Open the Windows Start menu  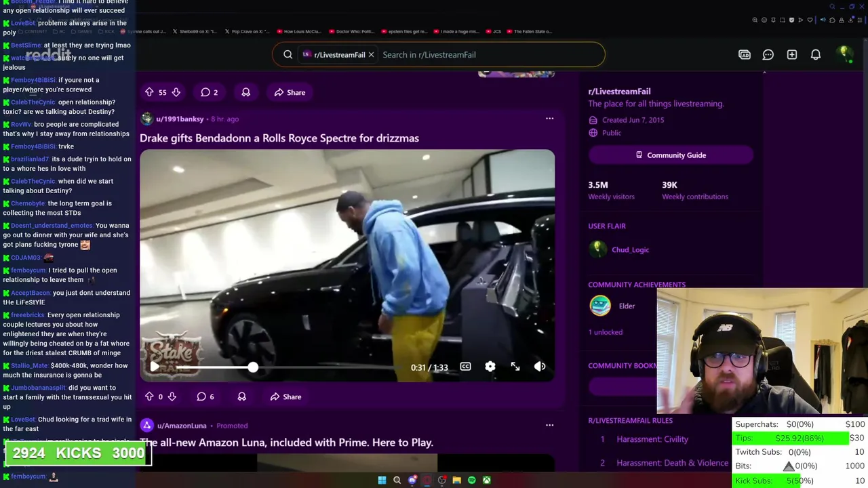382,480
